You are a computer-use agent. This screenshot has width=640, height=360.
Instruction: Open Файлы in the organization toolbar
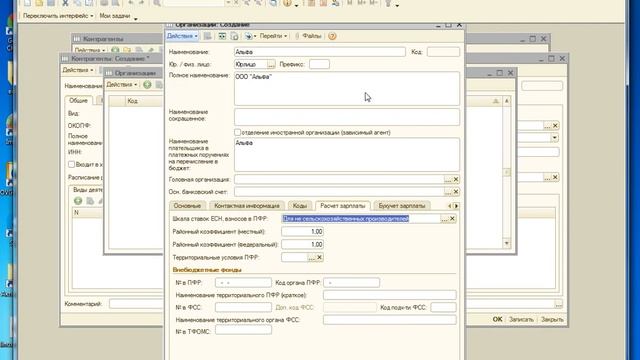(x=309, y=36)
